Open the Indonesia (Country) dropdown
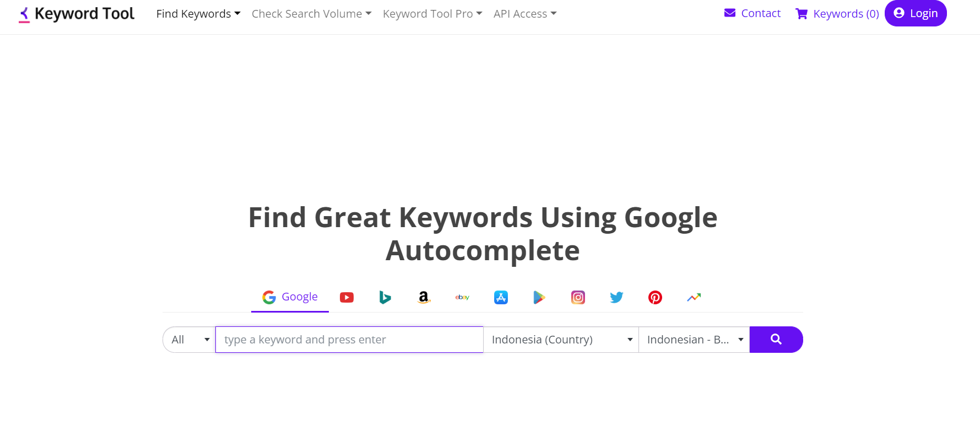Image resolution: width=980 pixels, height=430 pixels. coord(561,340)
